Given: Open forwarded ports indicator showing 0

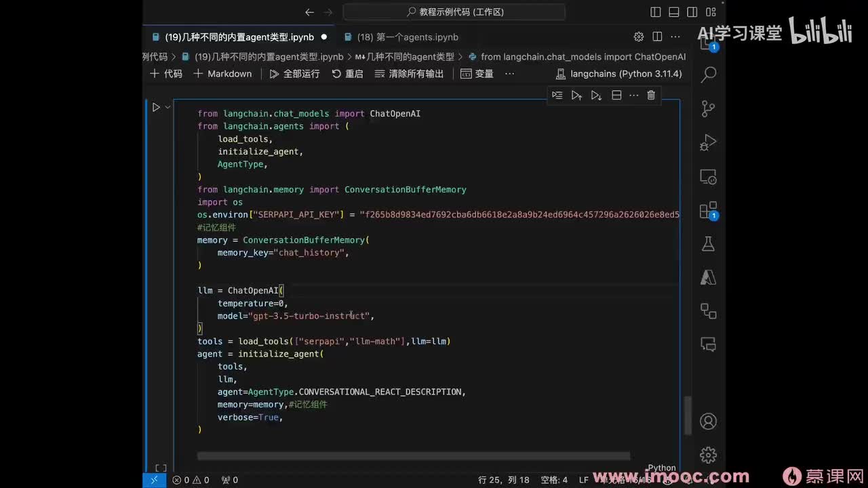Looking at the screenshot, I should click(230, 480).
